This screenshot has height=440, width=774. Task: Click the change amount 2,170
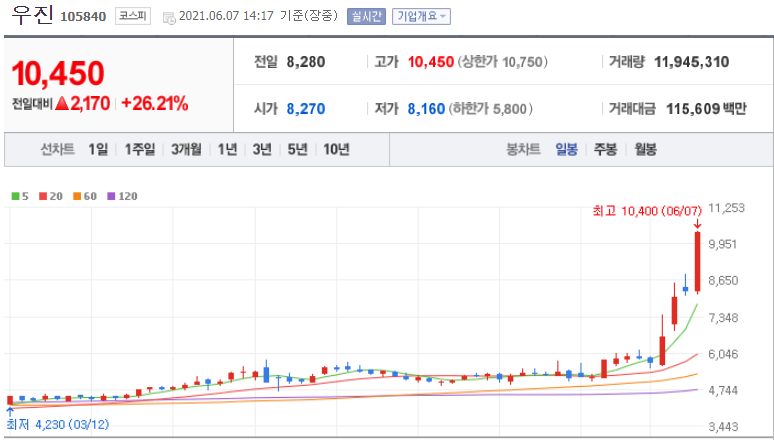[90, 103]
